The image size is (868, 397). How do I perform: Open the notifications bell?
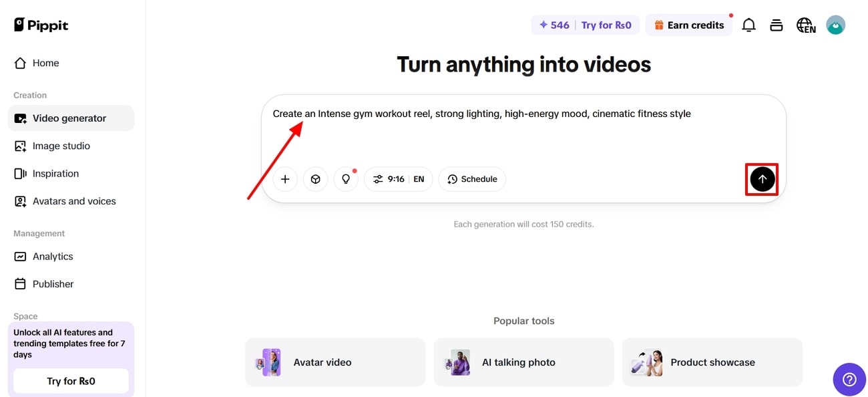tap(749, 25)
